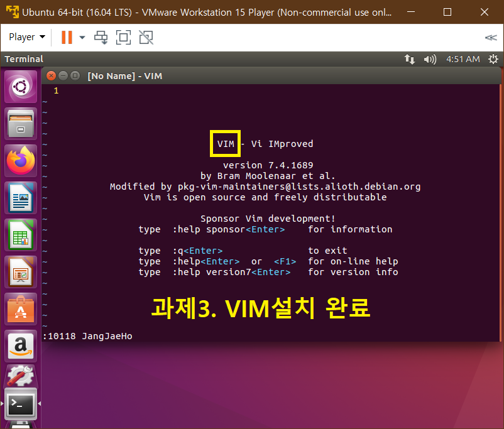Screen dimensions: 504x429
Task: Enter full screen mode icon
Action: click(x=123, y=37)
